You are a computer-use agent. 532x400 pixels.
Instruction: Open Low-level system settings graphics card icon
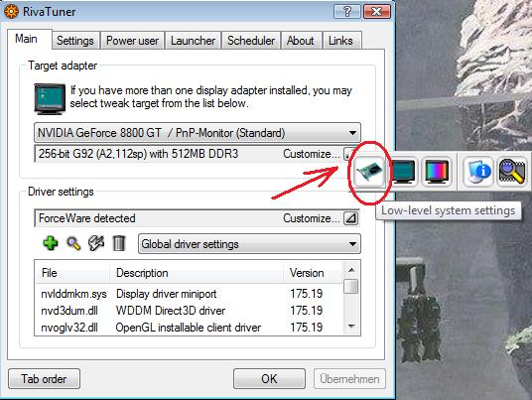(x=369, y=172)
